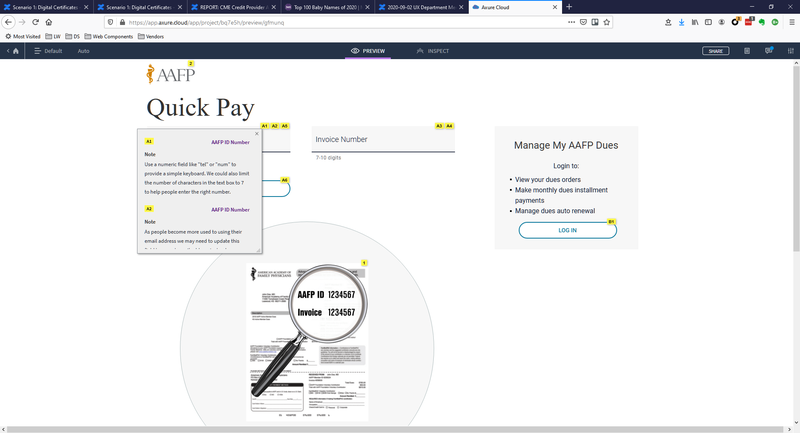This screenshot has width=800, height=433.
Task: Click the browser Back arrow
Action: pyautogui.click(x=8, y=22)
